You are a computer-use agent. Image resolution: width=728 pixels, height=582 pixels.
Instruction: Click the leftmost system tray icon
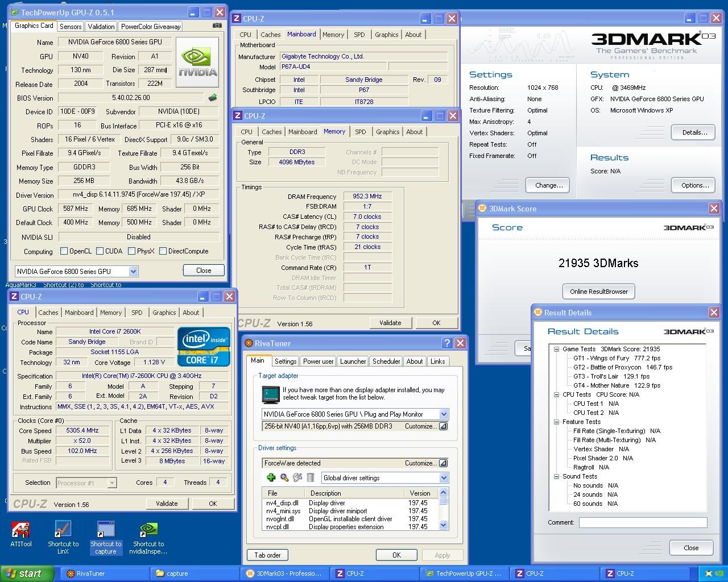[x=708, y=573]
